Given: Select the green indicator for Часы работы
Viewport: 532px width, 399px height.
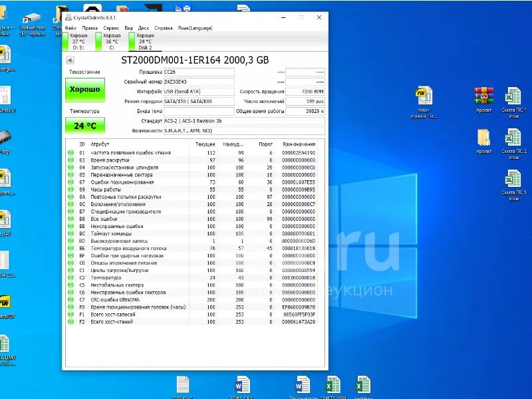Looking at the screenshot, I should point(70,190).
